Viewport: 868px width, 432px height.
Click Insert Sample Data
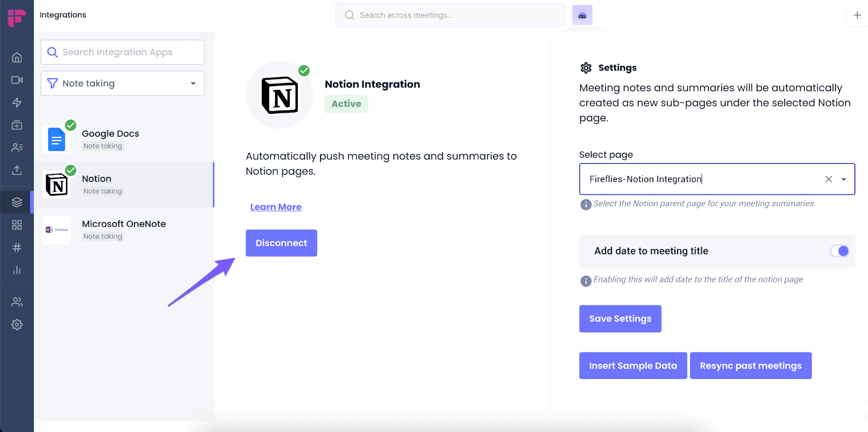point(633,366)
